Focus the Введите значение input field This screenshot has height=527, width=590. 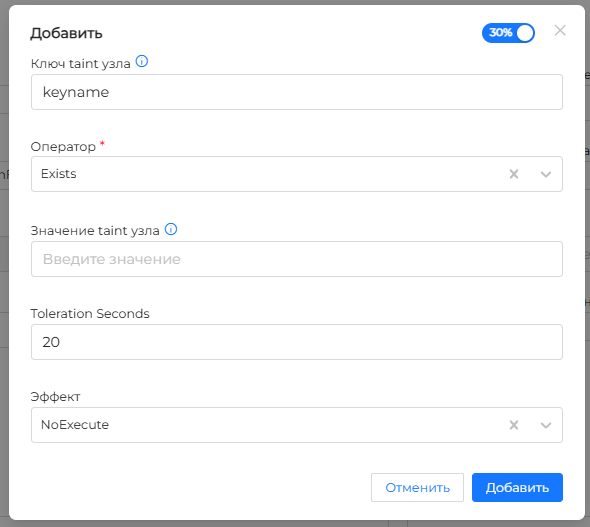pyautogui.click(x=297, y=259)
